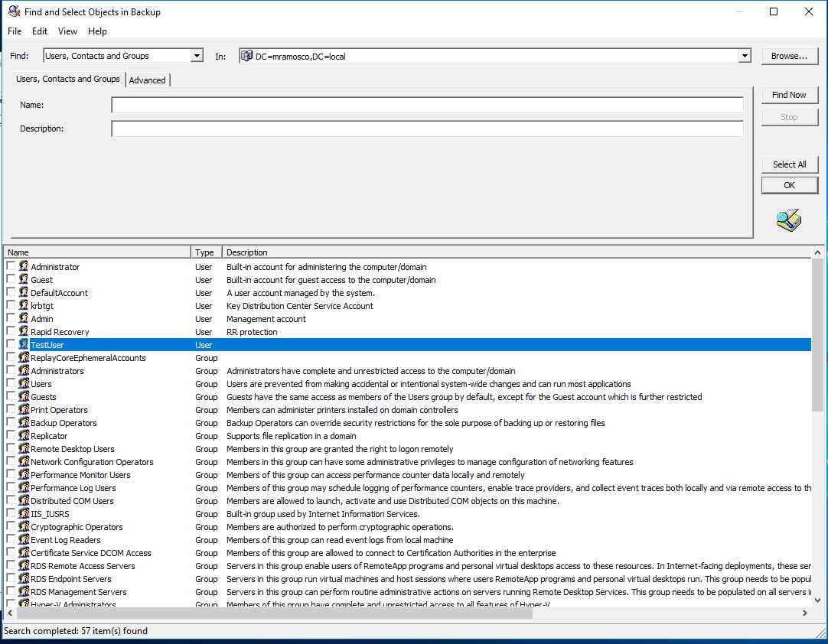The image size is (828, 644).
Task: Click the domain icon in the In field
Action: [246, 56]
